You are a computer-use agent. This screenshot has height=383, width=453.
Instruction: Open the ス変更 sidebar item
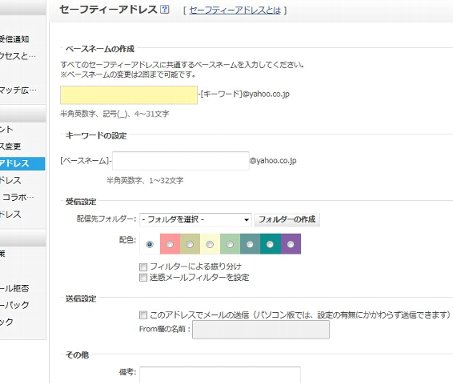[10, 147]
